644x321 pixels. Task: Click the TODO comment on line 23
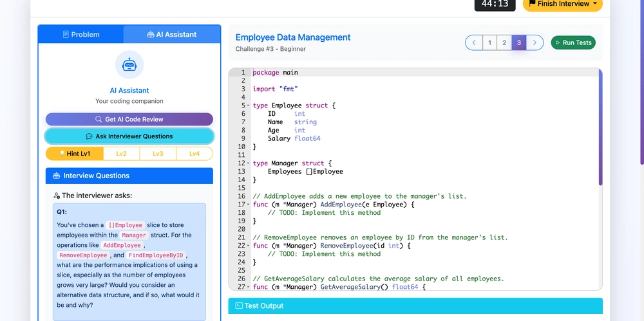pos(324,254)
